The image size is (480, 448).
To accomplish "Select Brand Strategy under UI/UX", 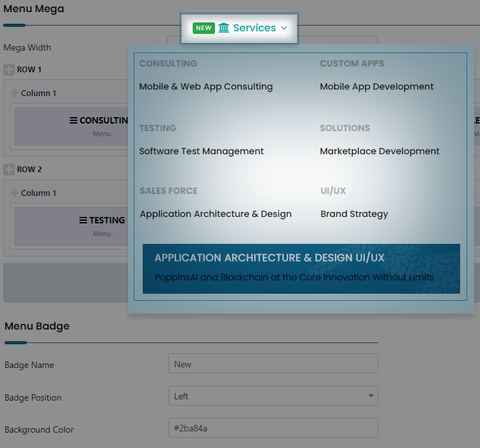I will pyautogui.click(x=354, y=214).
